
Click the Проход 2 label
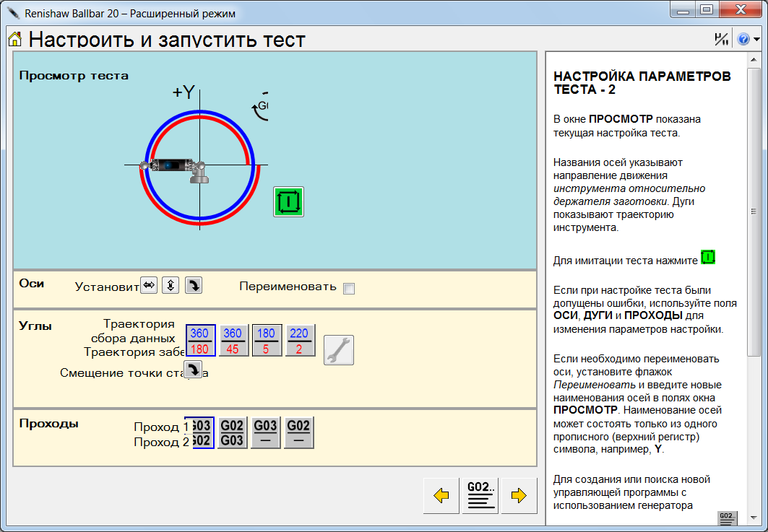click(x=161, y=442)
